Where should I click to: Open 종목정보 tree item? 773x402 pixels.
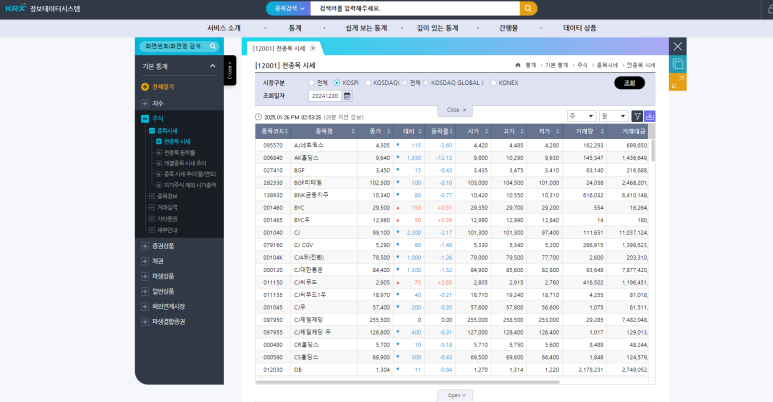coord(167,196)
